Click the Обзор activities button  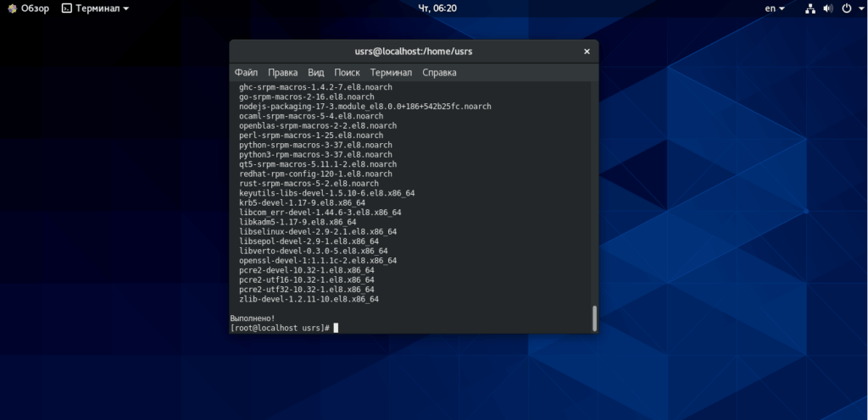tap(35, 8)
